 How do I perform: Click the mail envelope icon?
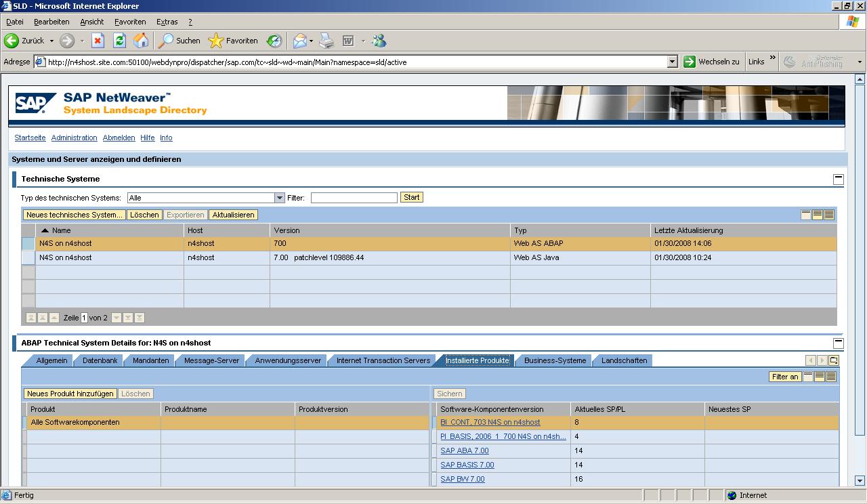(299, 41)
